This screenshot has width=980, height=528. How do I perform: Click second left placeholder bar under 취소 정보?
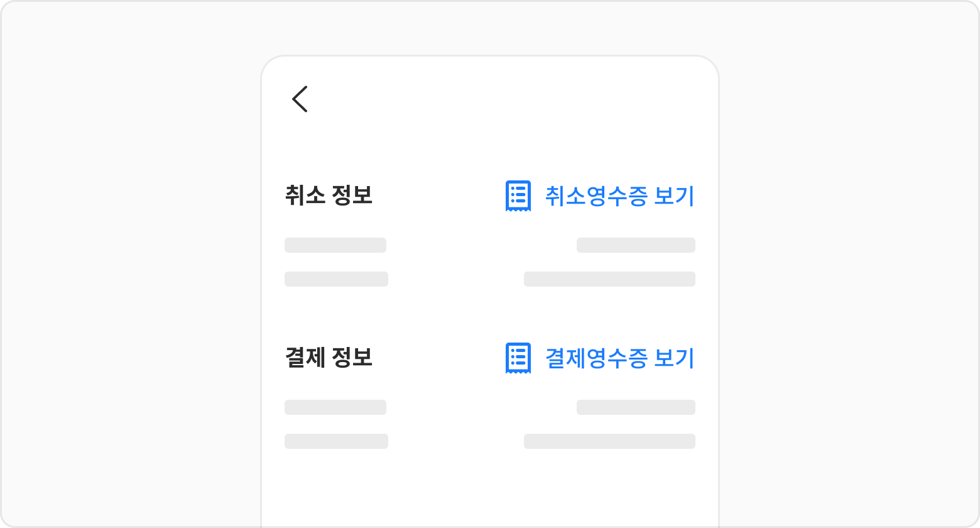(x=336, y=279)
